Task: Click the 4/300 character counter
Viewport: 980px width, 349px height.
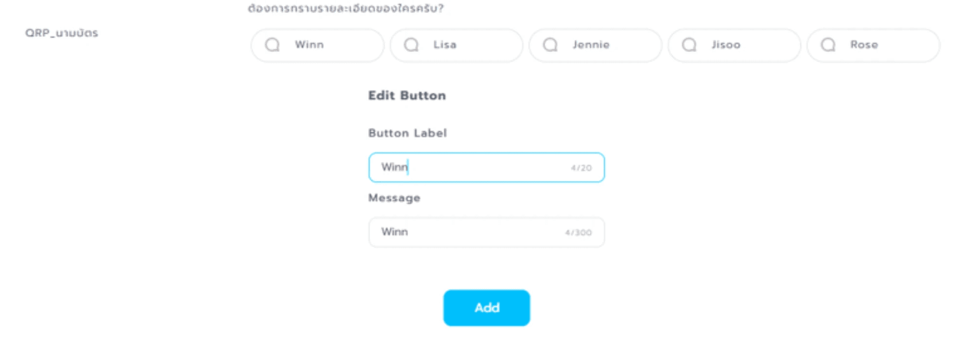Action: click(578, 233)
